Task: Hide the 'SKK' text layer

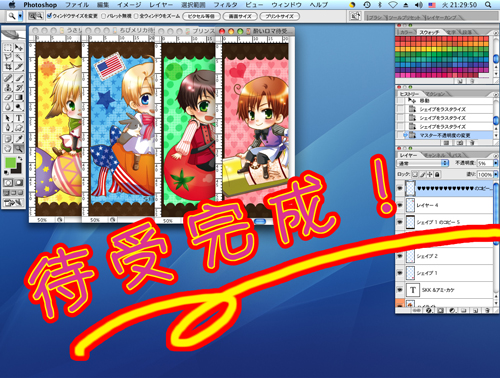Action: [x=400, y=290]
